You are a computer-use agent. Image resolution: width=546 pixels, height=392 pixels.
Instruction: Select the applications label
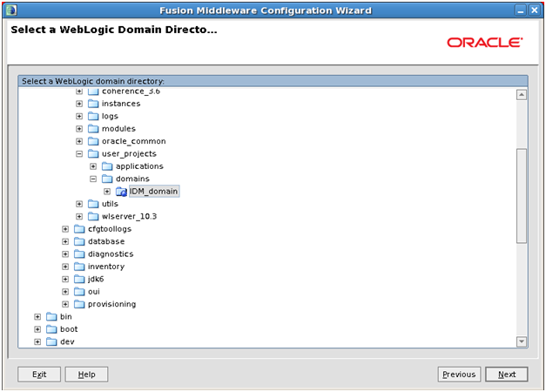[139, 166]
